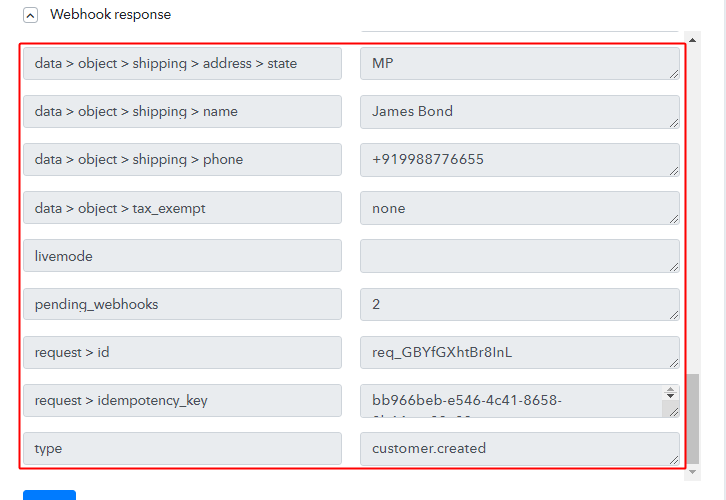Click the idempotency_key value field
The width and height of the screenshot is (726, 500).
click(512, 400)
